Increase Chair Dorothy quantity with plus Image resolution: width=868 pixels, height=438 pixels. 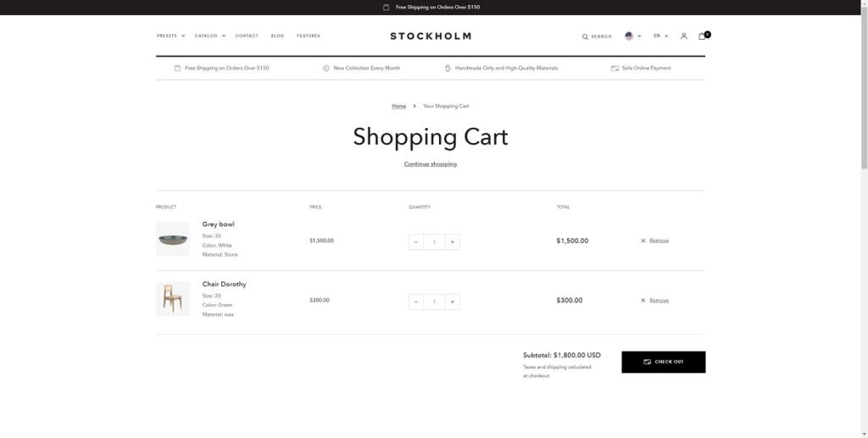(x=453, y=302)
